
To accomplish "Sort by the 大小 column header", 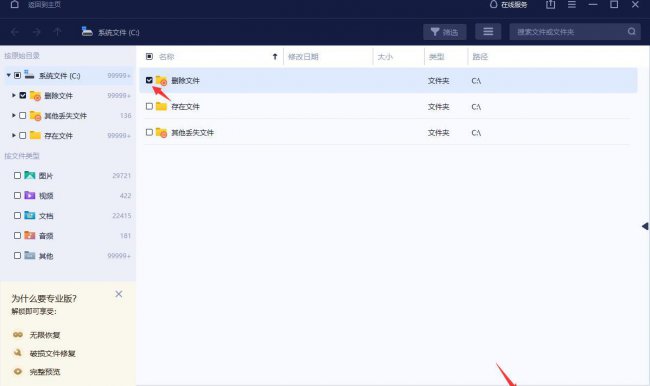I will [x=385, y=56].
